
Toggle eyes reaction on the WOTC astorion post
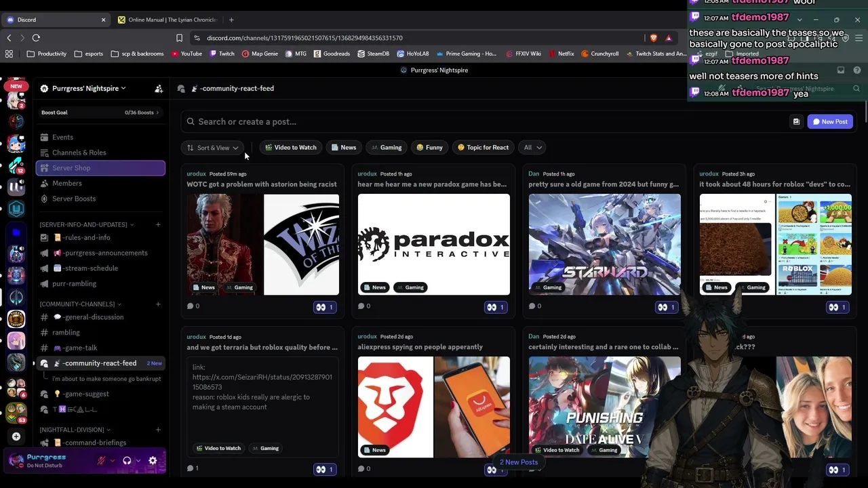point(325,307)
